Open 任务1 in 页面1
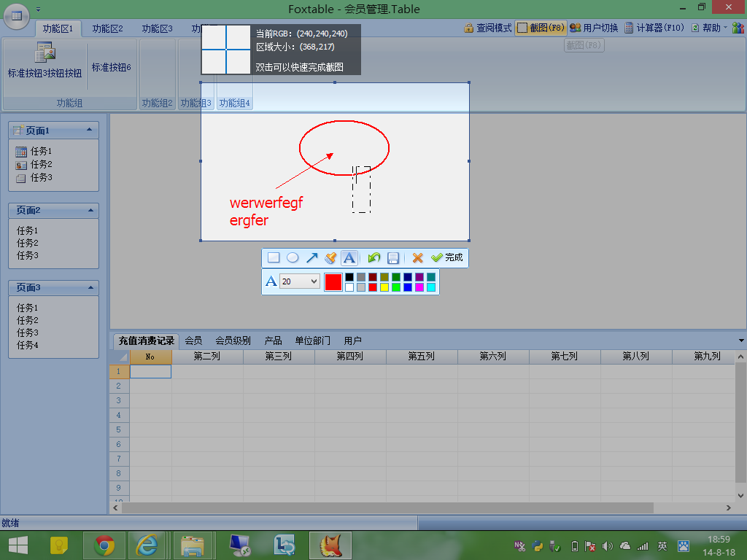This screenshot has width=747, height=560. tap(34, 152)
